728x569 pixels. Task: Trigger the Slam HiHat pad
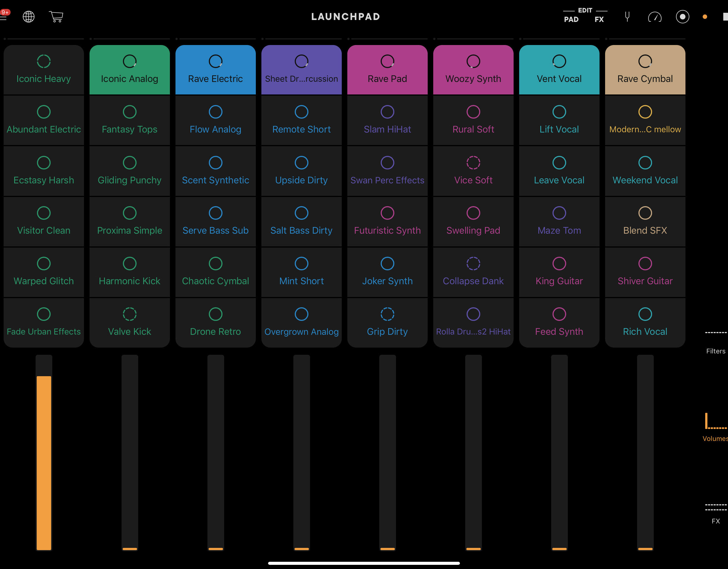pyautogui.click(x=387, y=120)
